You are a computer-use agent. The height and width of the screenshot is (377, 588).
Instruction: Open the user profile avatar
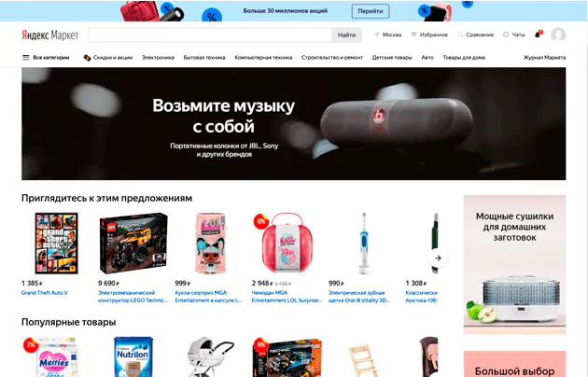point(558,35)
